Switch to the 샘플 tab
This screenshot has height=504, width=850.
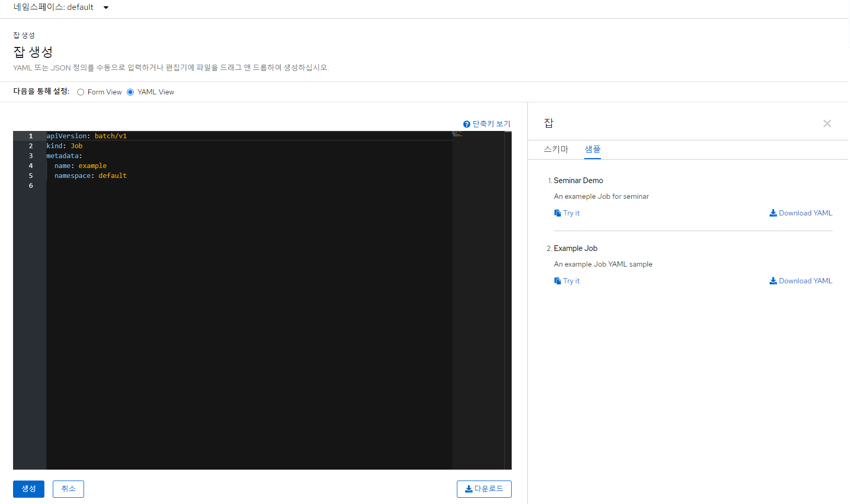[592, 149]
